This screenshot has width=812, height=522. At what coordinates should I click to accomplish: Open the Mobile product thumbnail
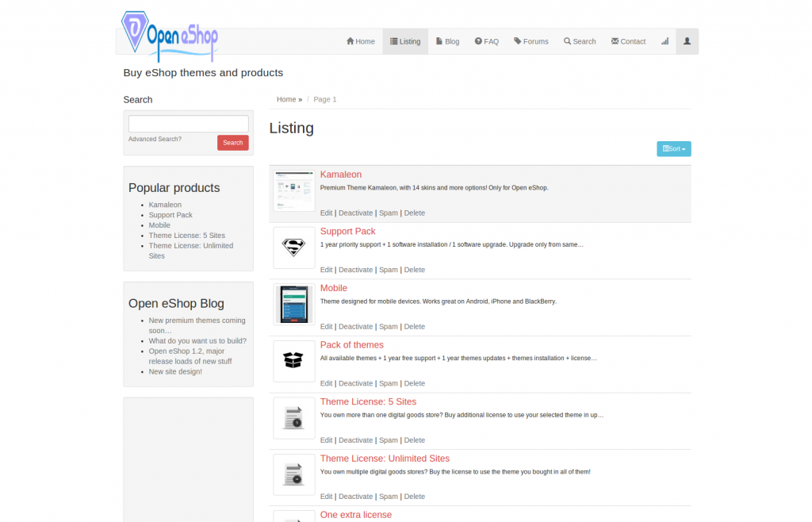tap(294, 305)
